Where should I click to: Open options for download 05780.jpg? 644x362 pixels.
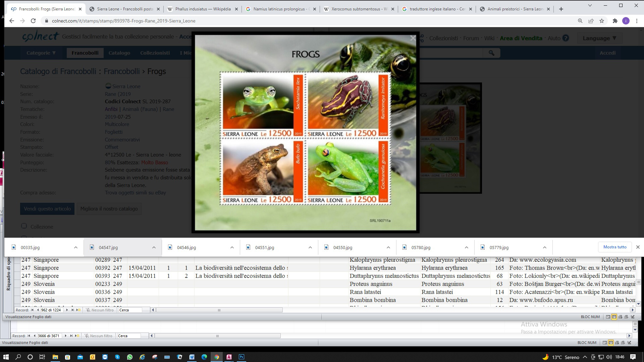coord(467,247)
